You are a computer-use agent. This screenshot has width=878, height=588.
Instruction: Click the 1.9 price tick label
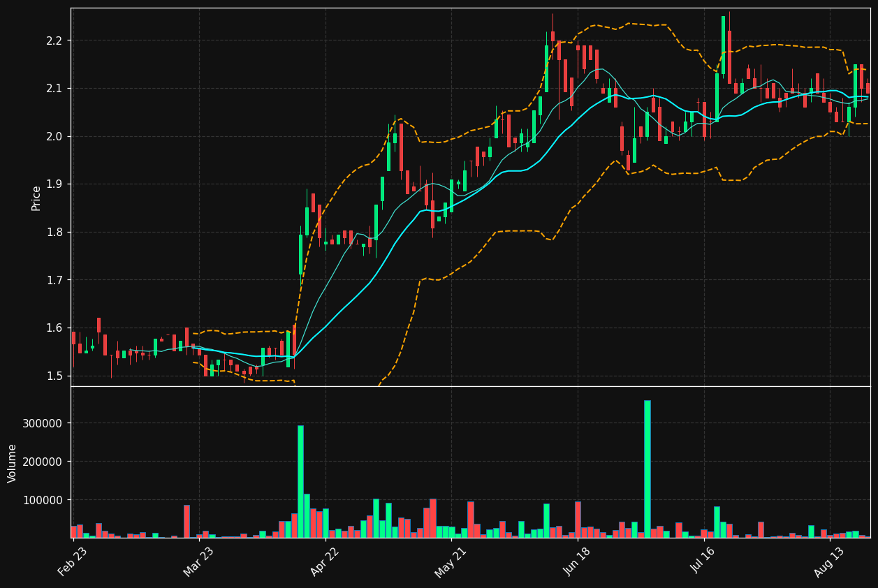click(x=55, y=184)
